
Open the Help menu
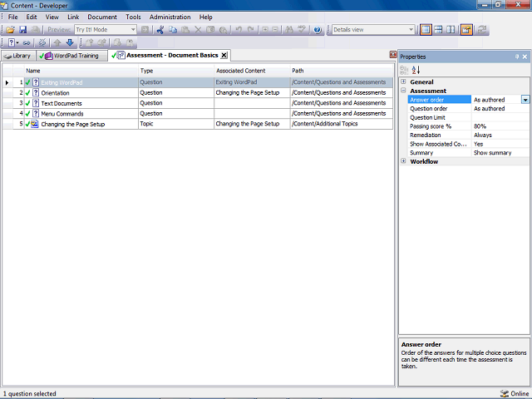tap(205, 17)
